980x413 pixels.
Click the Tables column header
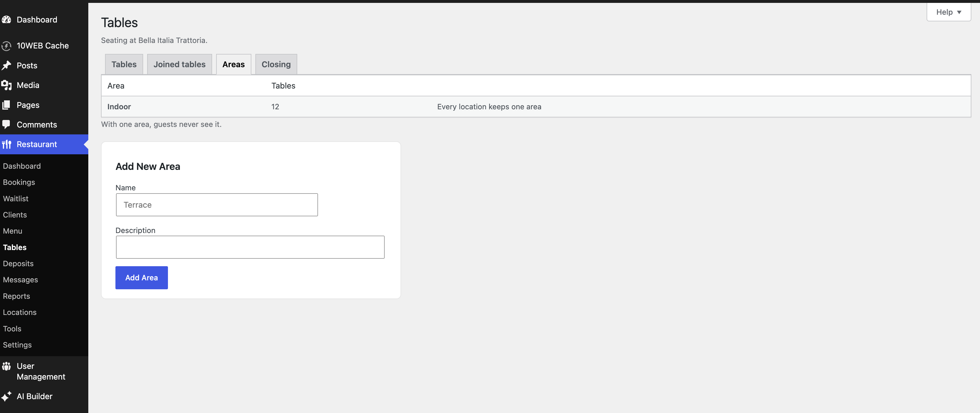(x=283, y=86)
